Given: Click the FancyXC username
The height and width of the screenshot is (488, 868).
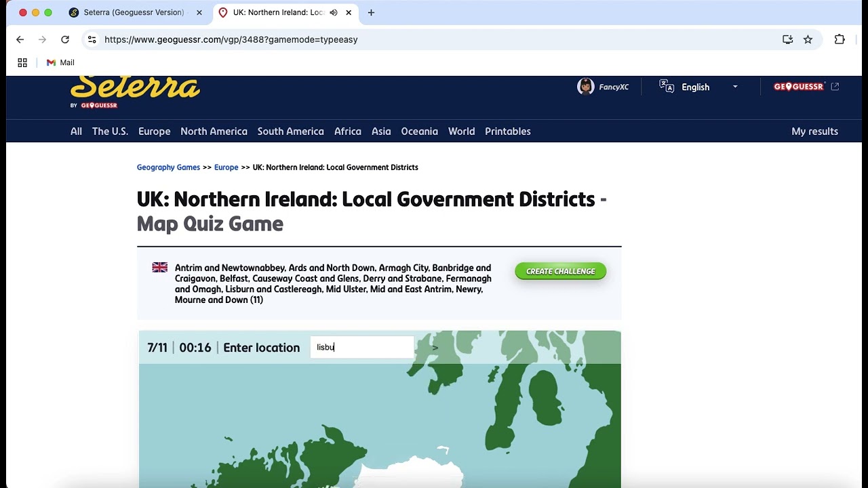Looking at the screenshot, I should (x=614, y=87).
